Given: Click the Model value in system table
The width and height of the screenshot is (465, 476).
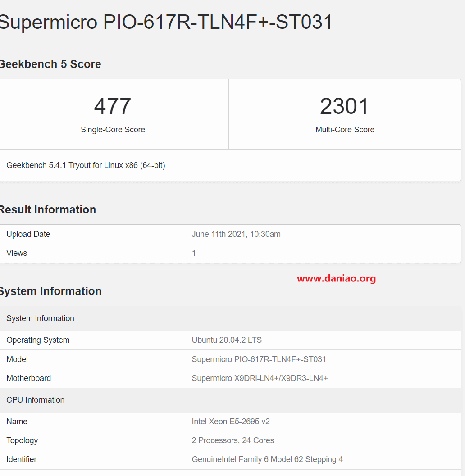Looking at the screenshot, I should pyautogui.click(x=259, y=359).
